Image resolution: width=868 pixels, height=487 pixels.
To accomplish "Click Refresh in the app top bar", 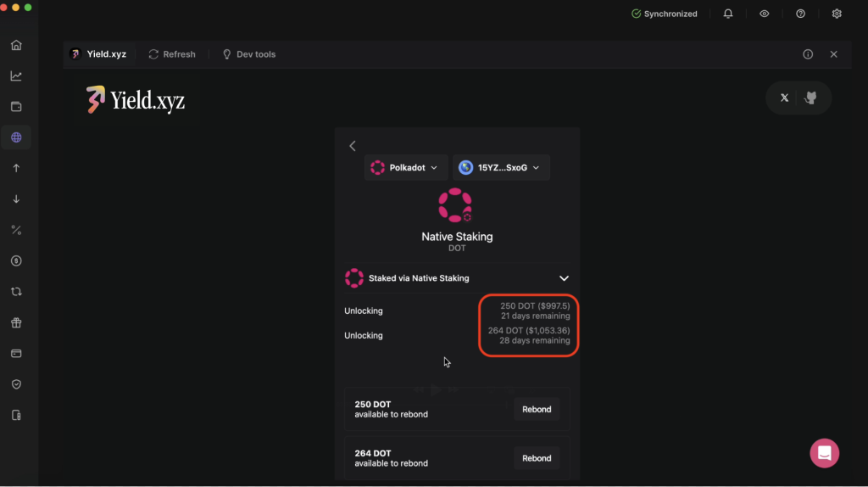I will [x=172, y=54].
